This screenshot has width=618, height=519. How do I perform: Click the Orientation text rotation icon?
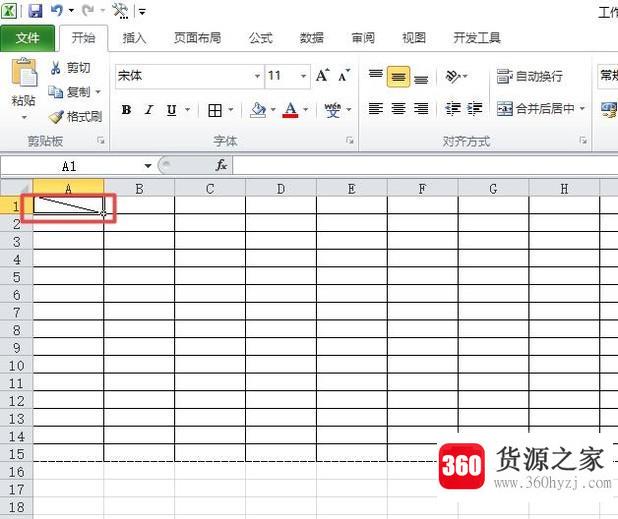click(x=452, y=76)
